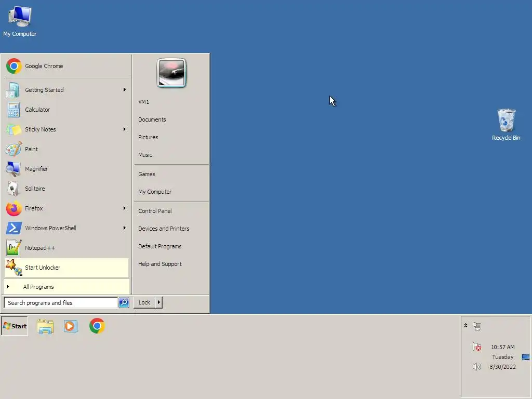
Task: Click the Start button
Action: coord(15,326)
